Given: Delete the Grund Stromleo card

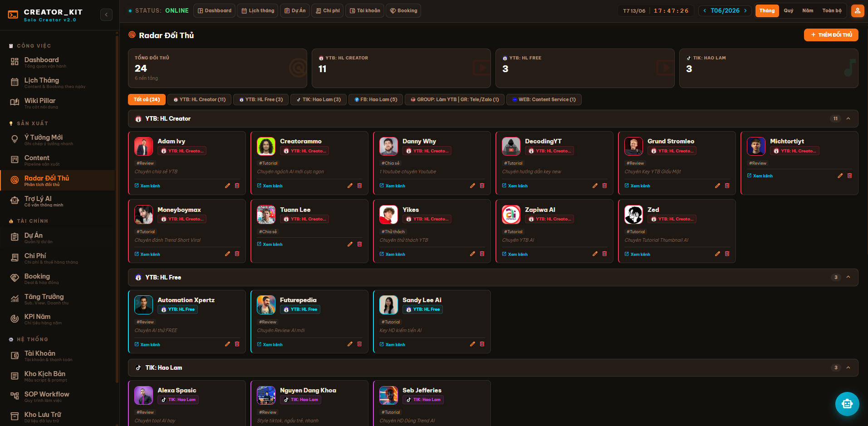Looking at the screenshot, I should pyautogui.click(x=727, y=186).
